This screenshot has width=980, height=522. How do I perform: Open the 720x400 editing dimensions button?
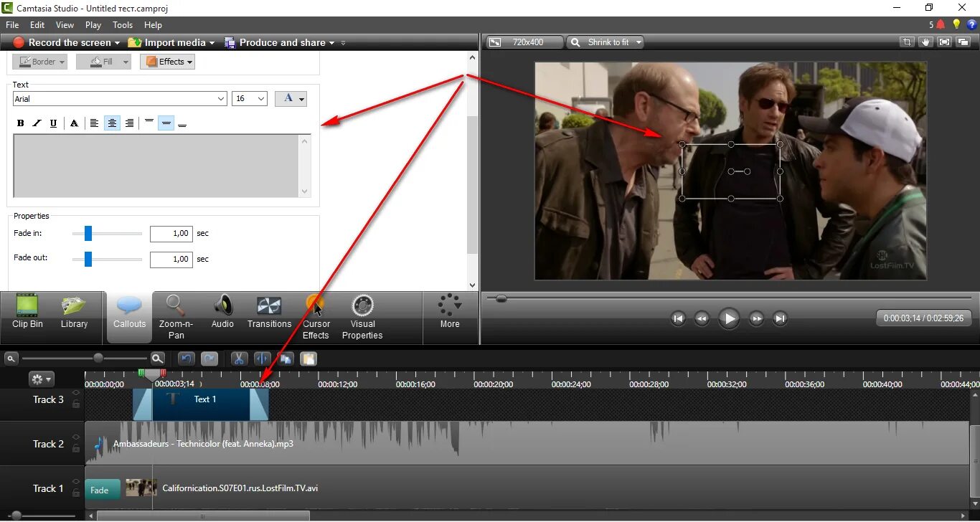click(524, 42)
